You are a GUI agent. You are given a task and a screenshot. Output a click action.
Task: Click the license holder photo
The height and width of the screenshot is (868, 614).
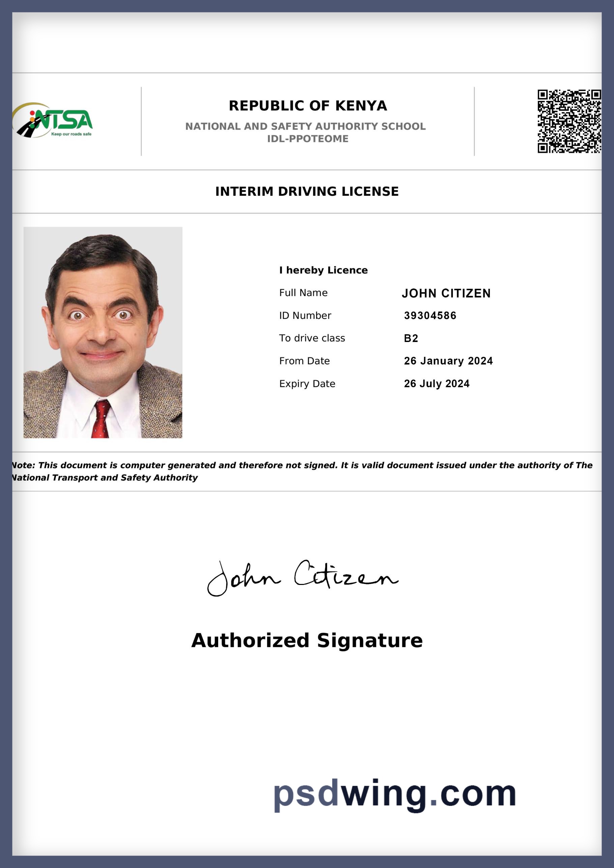103,332
